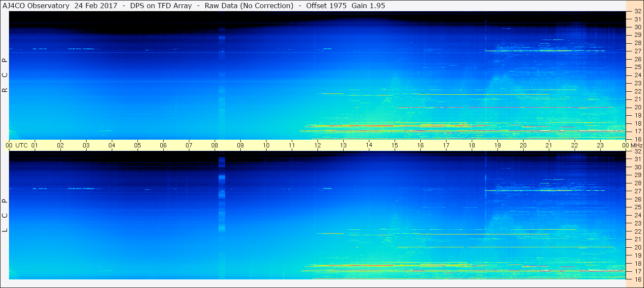Select 17 MHz label on LCP frequency scale

(637, 271)
